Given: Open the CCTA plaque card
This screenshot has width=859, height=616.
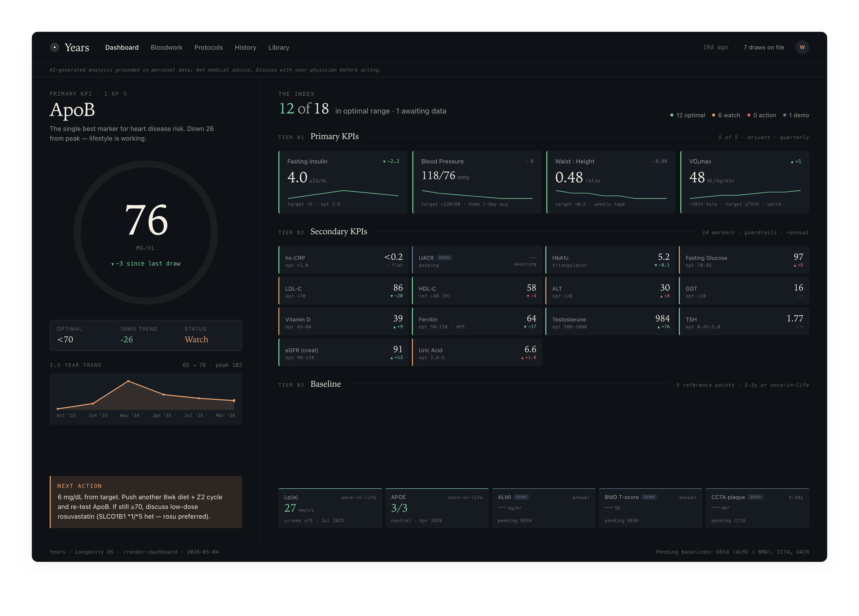Looking at the screenshot, I should (757, 508).
